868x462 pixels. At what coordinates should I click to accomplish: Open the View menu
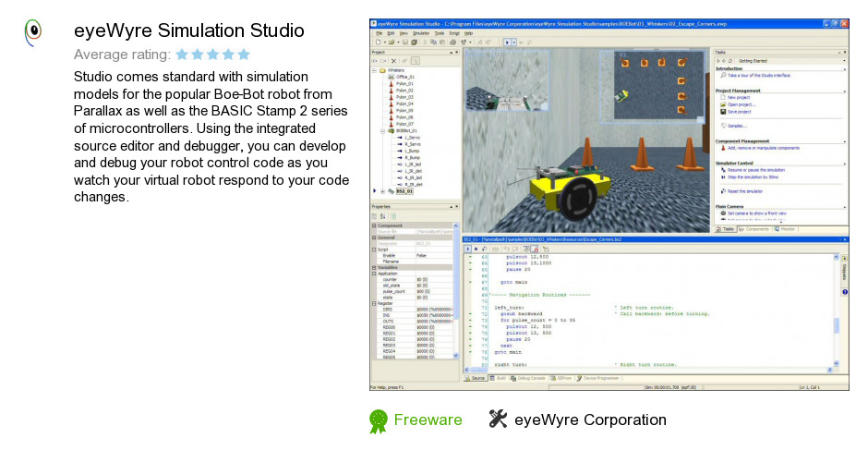tap(404, 33)
